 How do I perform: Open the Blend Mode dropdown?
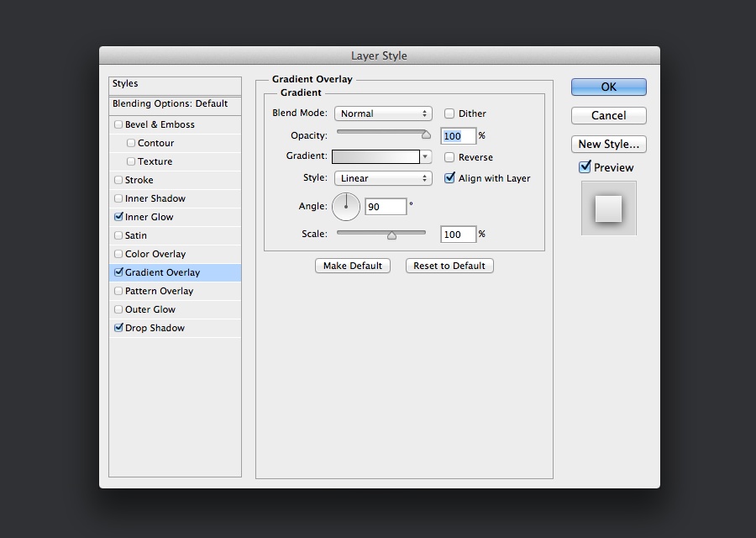(383, 113)
